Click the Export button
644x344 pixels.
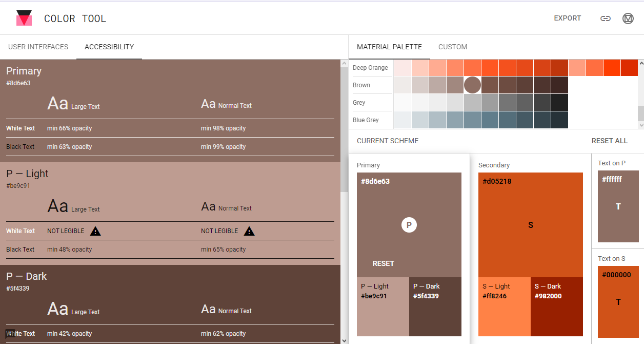click(568, 18)
